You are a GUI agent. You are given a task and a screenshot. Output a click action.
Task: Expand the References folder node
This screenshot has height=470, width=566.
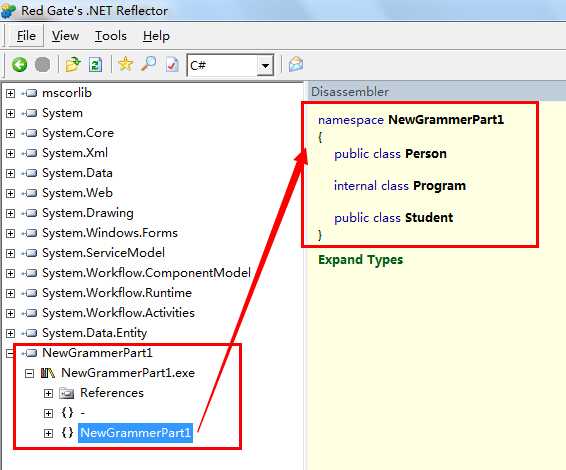tap(48, 393)
